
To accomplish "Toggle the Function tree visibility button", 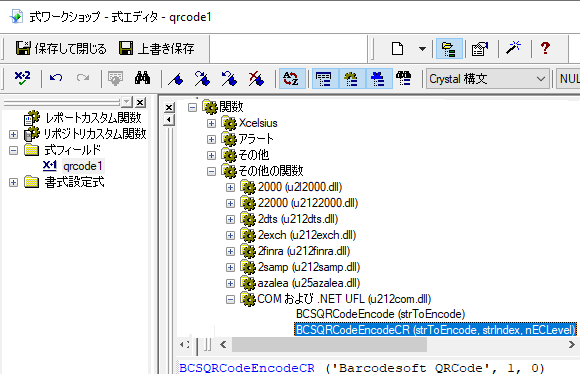I will coord(351,78).
